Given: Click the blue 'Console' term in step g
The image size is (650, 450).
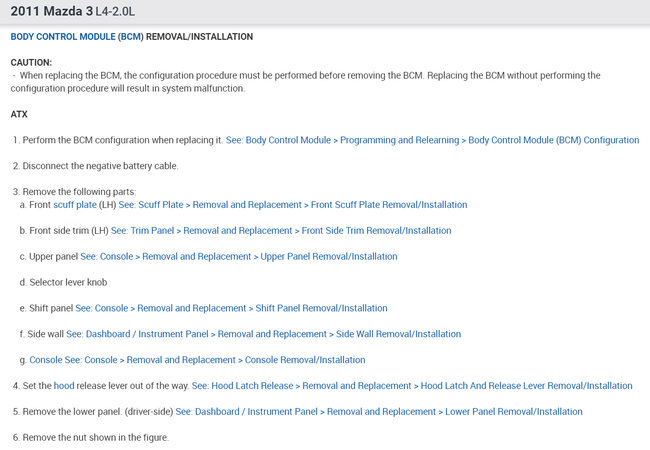Looking at the screenshot, I should tap(46, 360).
